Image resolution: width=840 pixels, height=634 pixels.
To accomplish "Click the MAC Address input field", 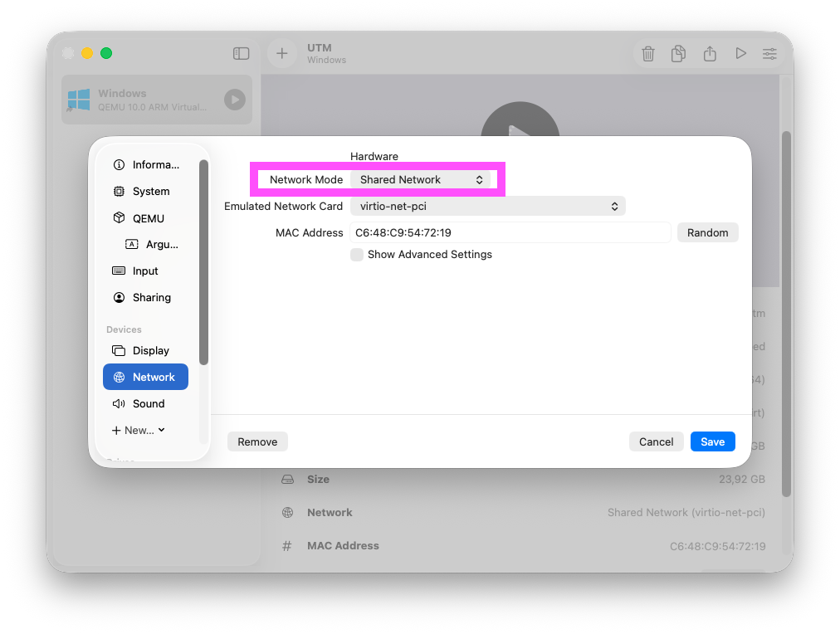I will [510, 232].
